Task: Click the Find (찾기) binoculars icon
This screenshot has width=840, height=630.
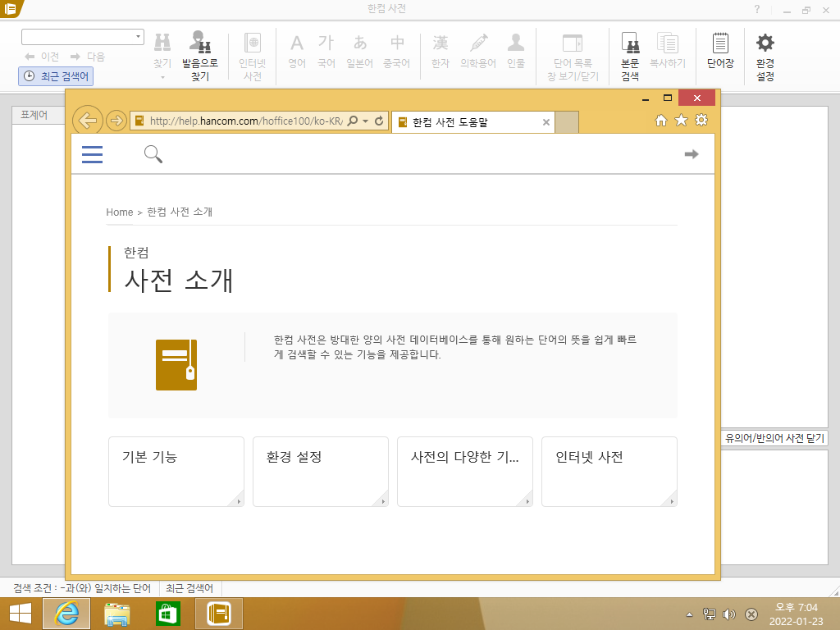Action: pyautogui.click(x=162, y=43)
